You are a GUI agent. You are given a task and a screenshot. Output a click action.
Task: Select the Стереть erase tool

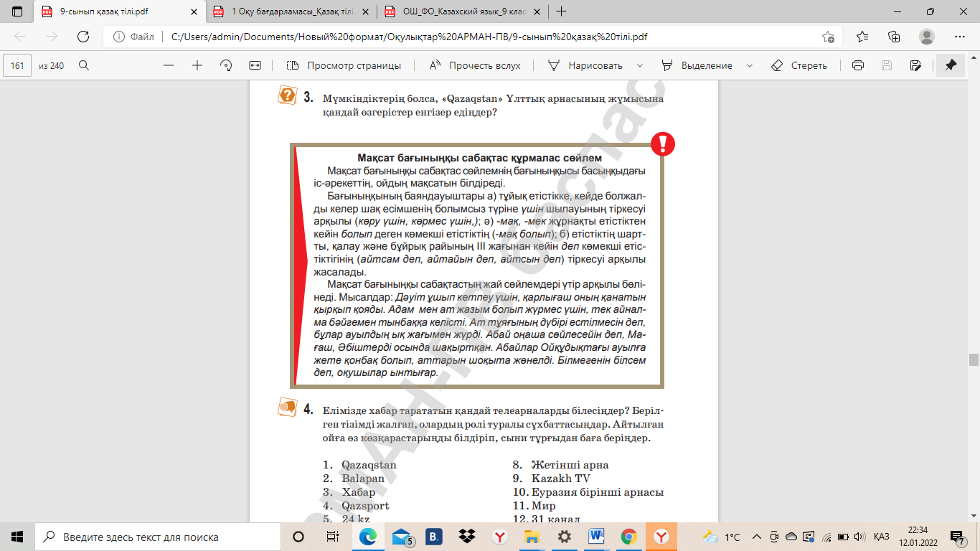click(x=799, y=65)
